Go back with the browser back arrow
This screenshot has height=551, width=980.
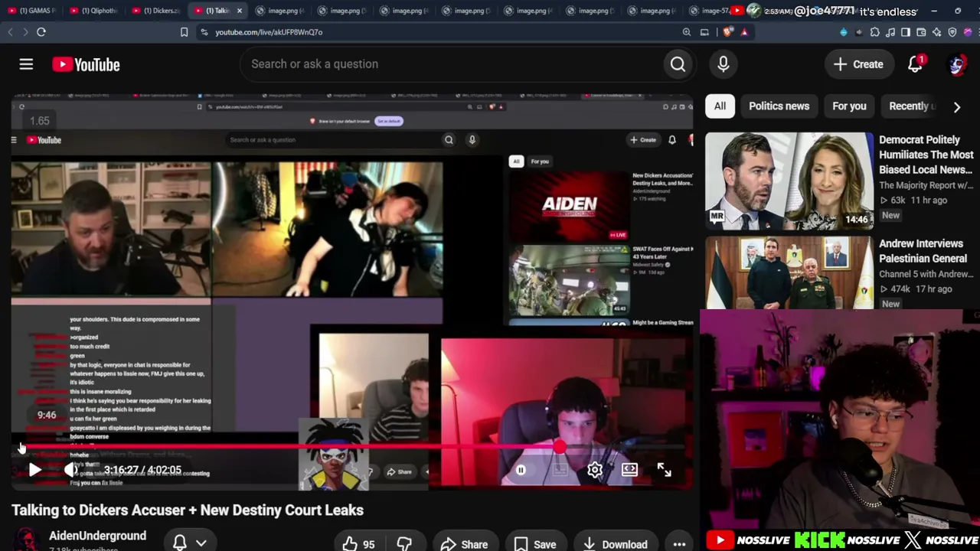(x=10, y=32)
